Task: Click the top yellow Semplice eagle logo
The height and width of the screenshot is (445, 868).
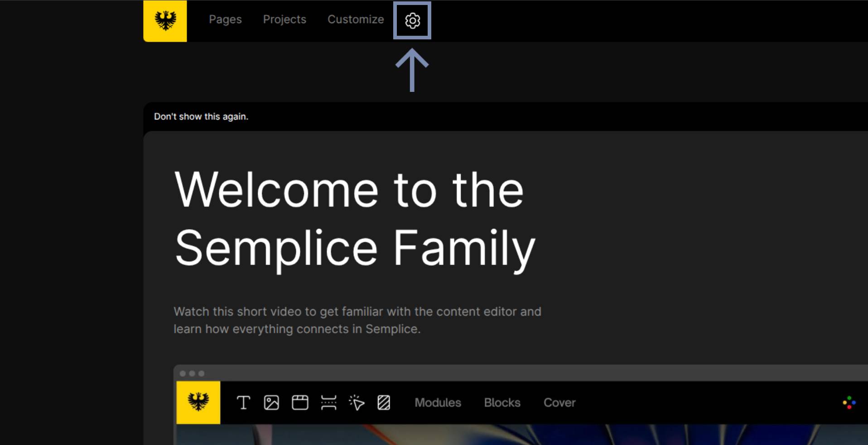Action: tap(165, 21)
